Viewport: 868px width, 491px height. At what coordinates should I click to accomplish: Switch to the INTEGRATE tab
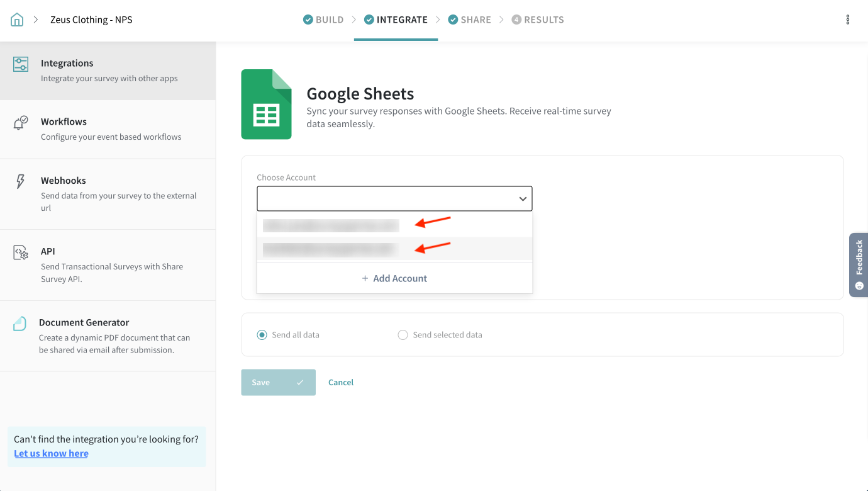pos(396,20)
